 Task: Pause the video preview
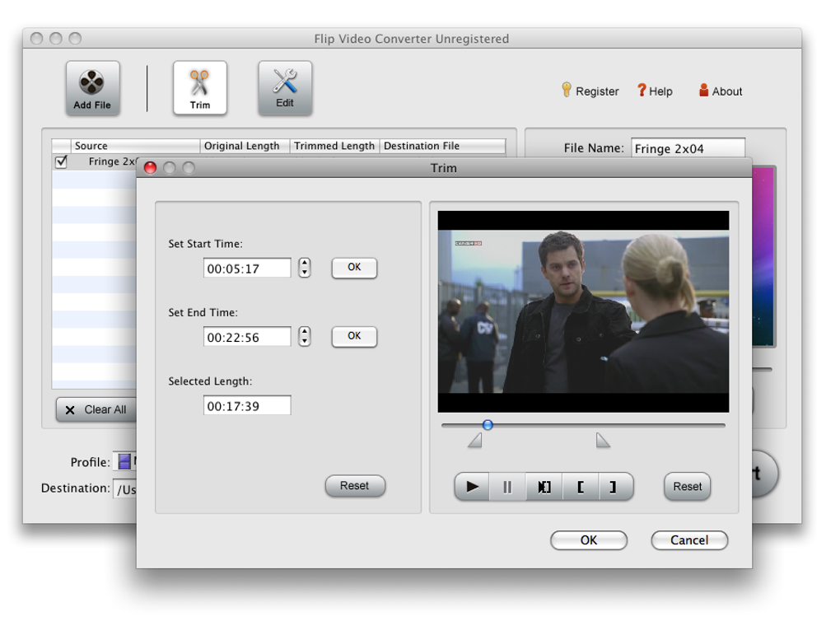[507, 487]
